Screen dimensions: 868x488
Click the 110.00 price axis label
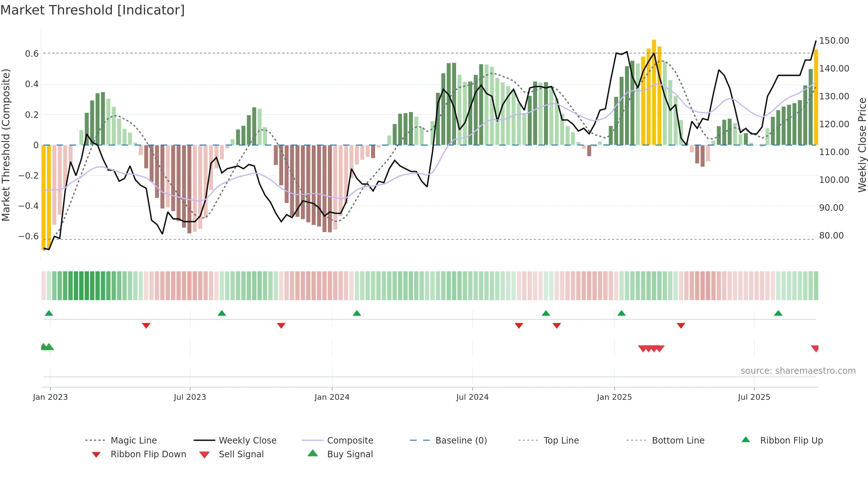click(834, 152)
